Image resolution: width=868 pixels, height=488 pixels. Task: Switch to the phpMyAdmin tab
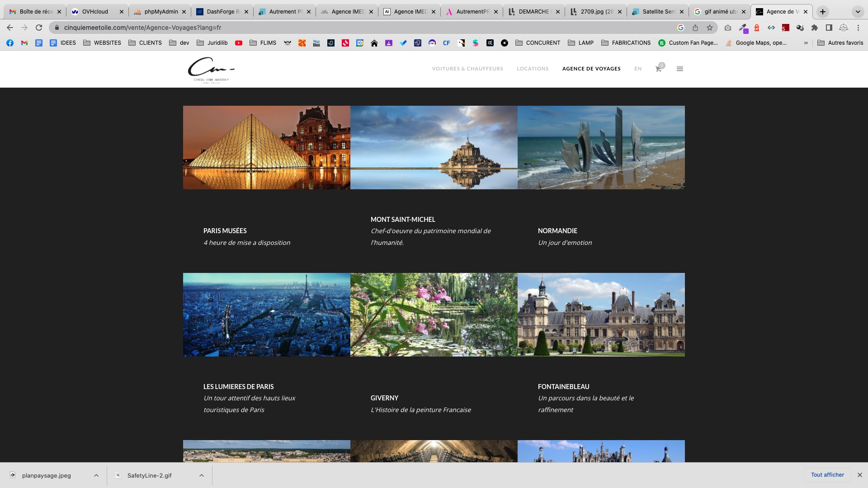click(x=160, y=12)
